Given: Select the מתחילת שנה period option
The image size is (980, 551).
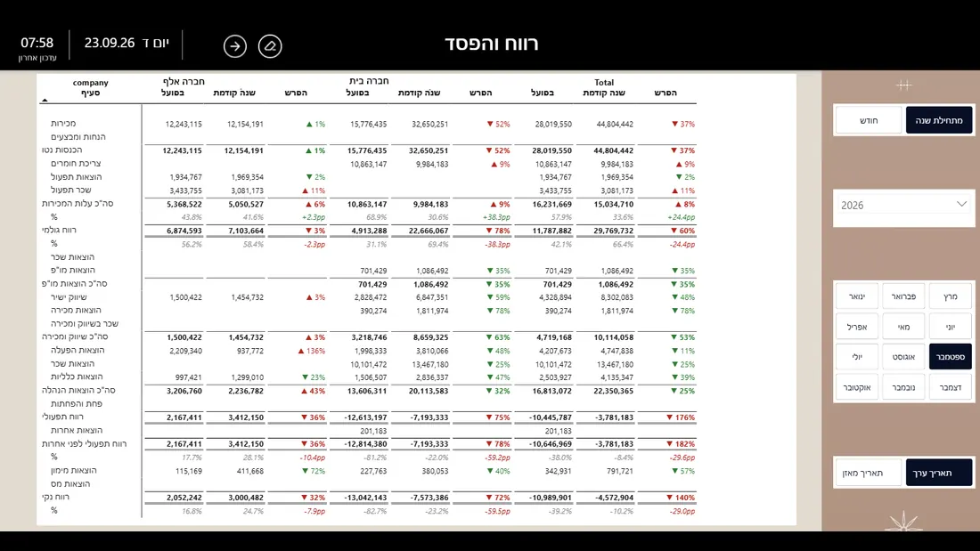Looking at the screenshot, I should (x=939, y=120).
